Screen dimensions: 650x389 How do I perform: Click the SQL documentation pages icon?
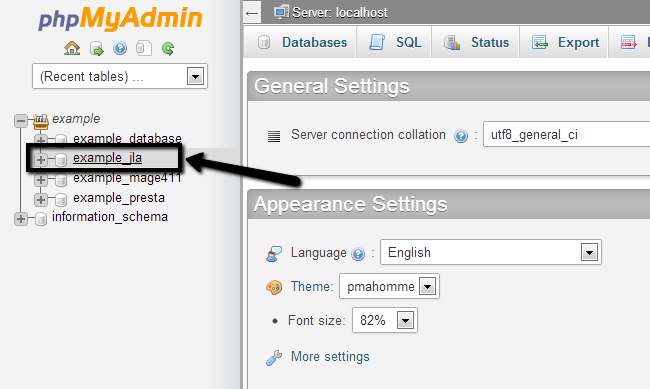pos(144,49)
